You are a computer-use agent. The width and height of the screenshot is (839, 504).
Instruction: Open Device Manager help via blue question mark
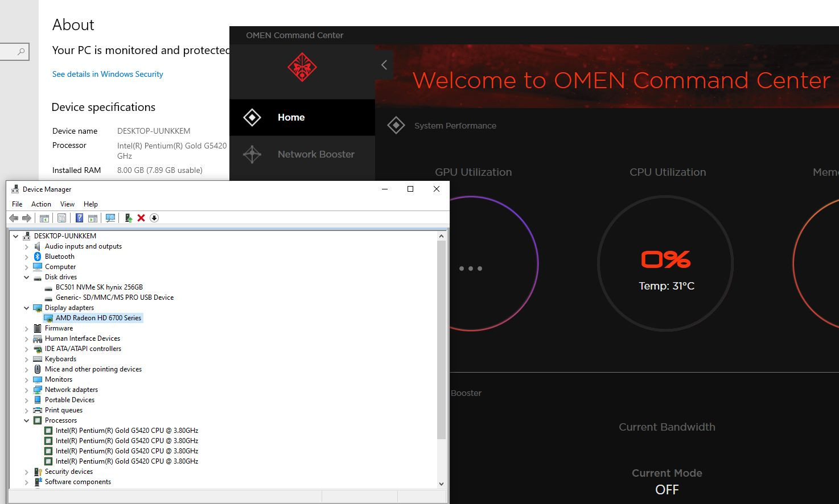point(79,218)
